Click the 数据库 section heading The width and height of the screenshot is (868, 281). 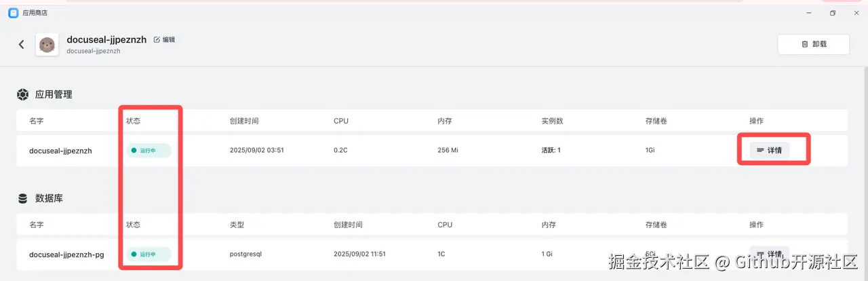point(49,198)
